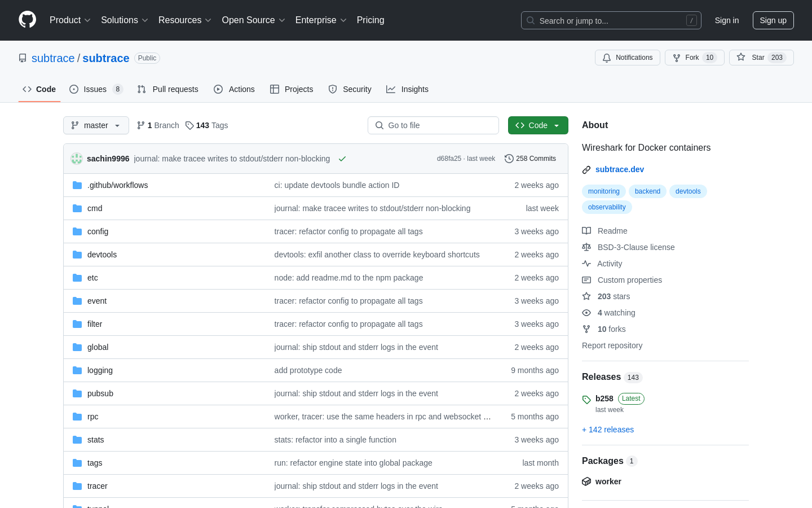Click the license scale icon

click(x=586, y=247)
